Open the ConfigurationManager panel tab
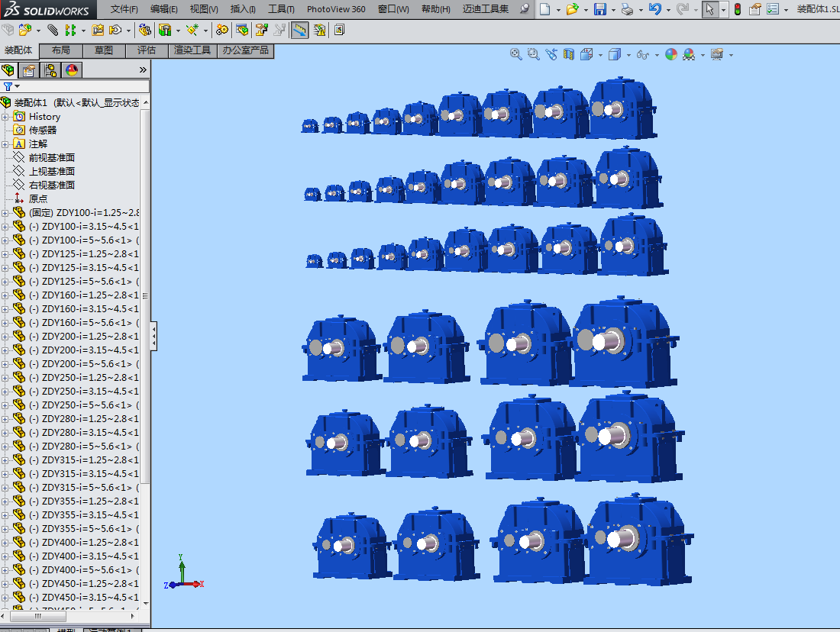Image resolution: width=840 pixels, height=632 pixels. 50,70
